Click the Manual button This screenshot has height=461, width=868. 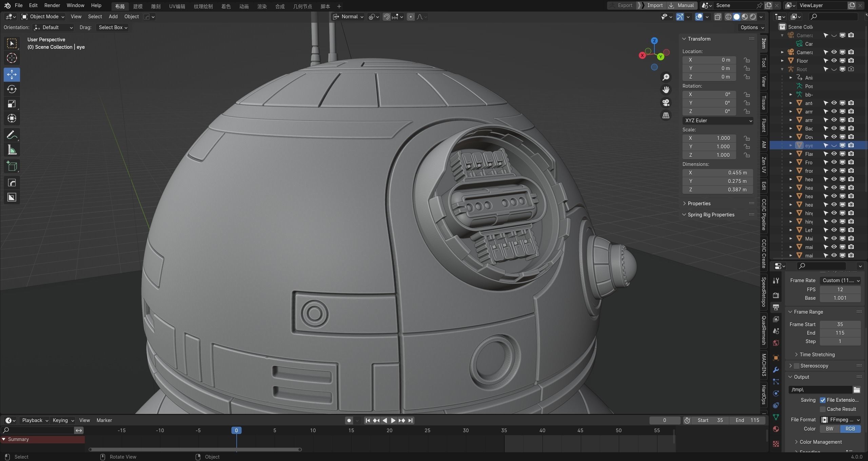point(682,5)
